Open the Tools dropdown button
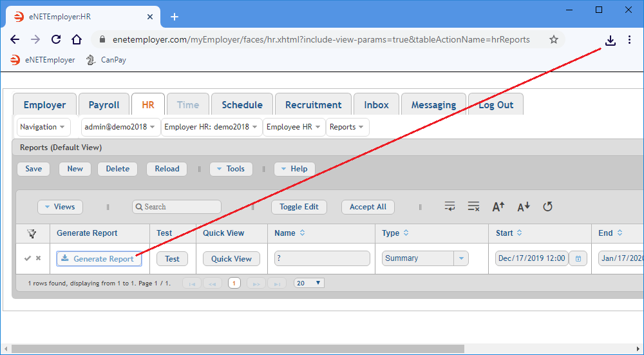Image resolution: width=644 pixels, height=355 pixels. tap(231, 169)
